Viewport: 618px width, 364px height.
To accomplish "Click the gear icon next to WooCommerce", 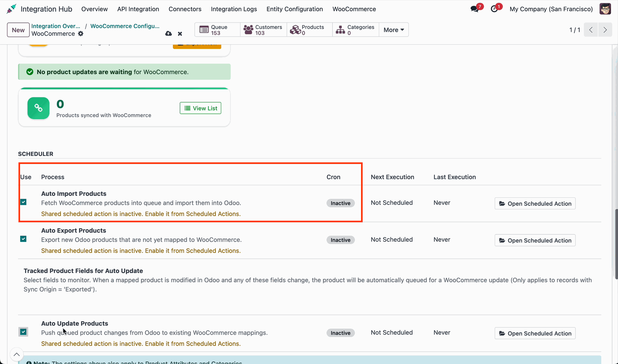I will pos(81,34).
